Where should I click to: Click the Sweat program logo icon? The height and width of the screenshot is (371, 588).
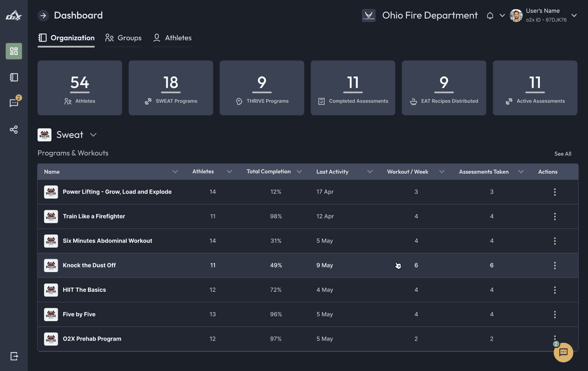click(x=44, y=134)
